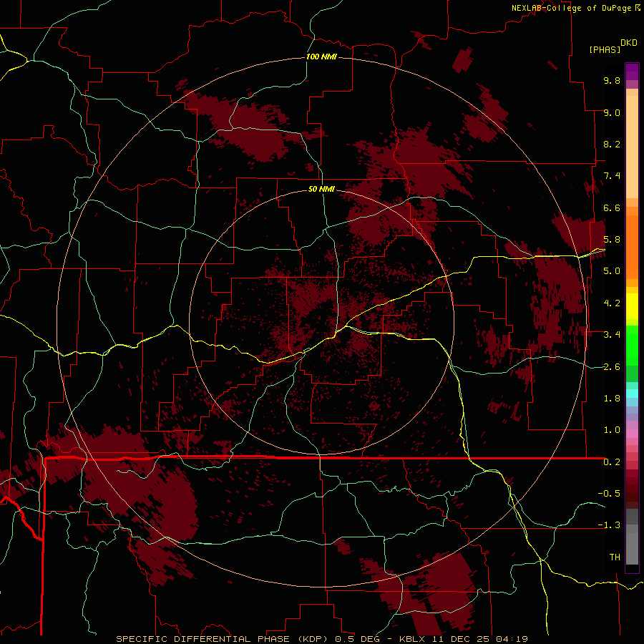Click the Specific Differential Phase (KDP) title
Image resolution: width=644 pixels, height=644 pixels.
coord(223,639)
